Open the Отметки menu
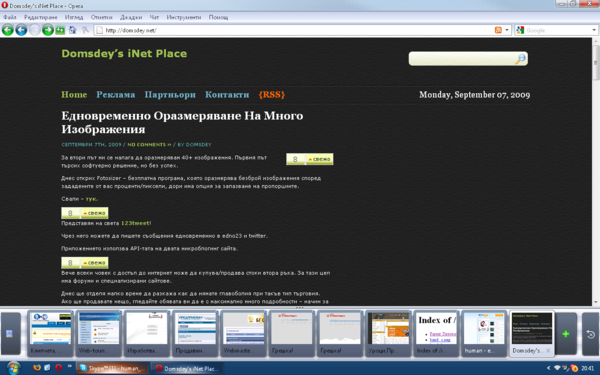The image size is (600, 375). point(101,17)
